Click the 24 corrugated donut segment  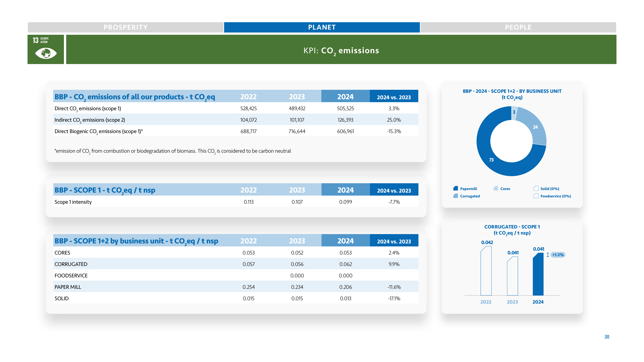[x=535, y=127]
